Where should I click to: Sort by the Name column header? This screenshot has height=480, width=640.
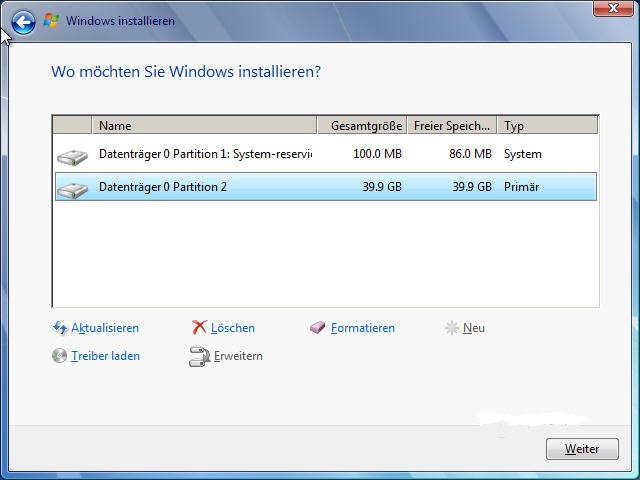coord(204,125)
